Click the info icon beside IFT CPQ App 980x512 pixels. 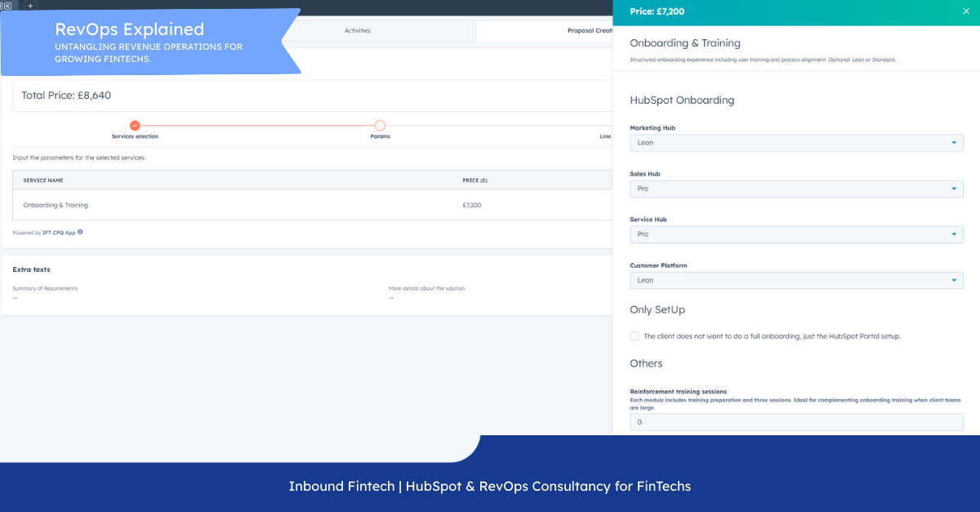[80, 232]
